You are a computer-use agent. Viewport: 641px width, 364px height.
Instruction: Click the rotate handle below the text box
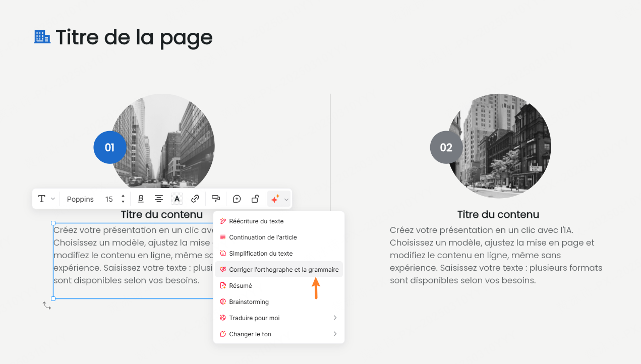tap(47, 306)
